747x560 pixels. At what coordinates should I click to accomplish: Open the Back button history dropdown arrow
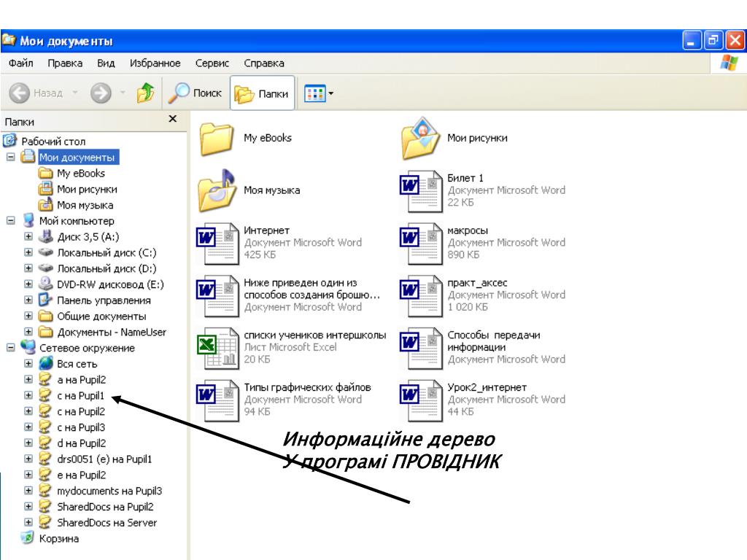pyautogui.click(x=75, y=93)
